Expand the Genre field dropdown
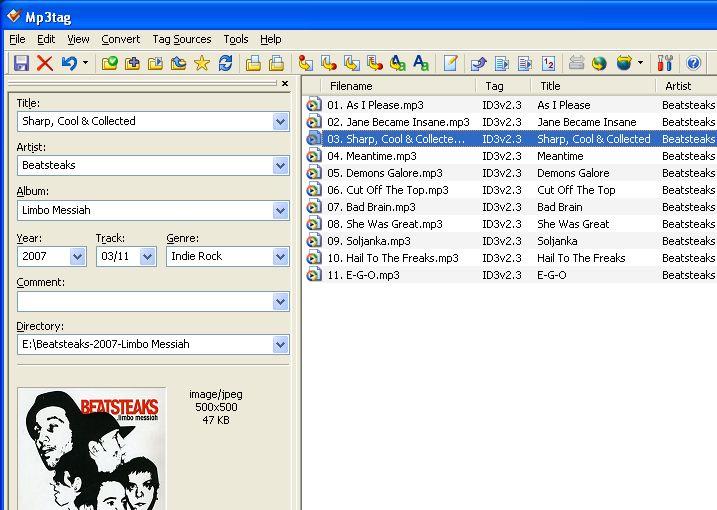Screen dimensions: 717x510 281,257
